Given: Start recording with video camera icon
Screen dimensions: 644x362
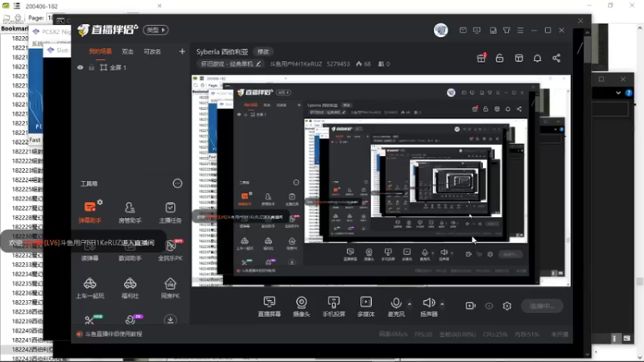Looking at the screenshot, I should [x=470, y=306].
